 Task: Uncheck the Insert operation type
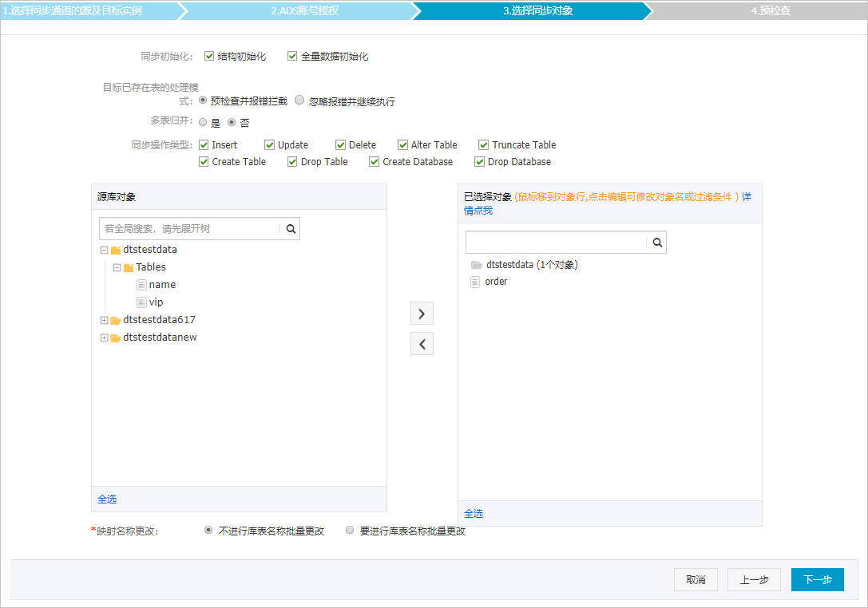[x=204, y=145]
